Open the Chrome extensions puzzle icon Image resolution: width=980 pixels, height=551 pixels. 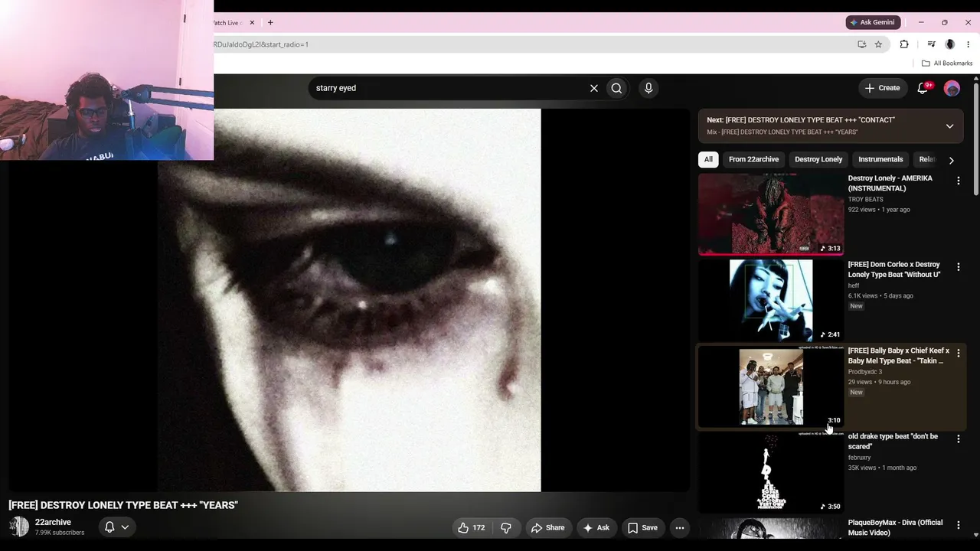pyautogui.click(x=904, y=44)
